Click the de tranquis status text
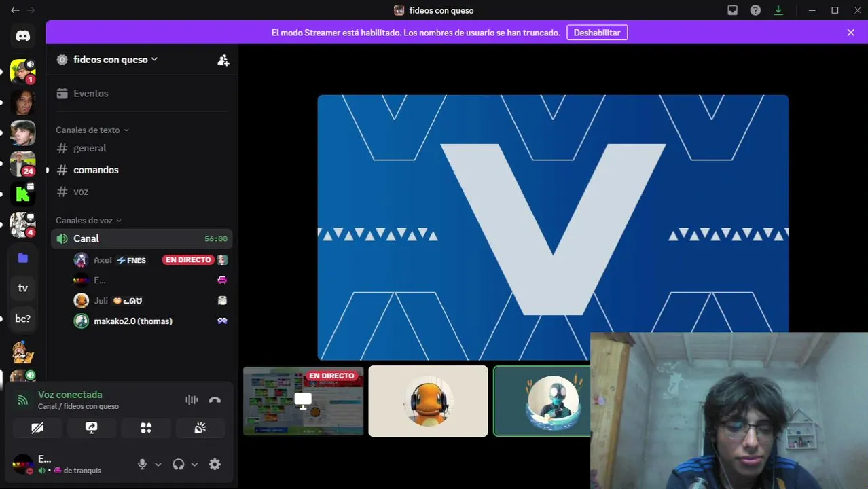Image resolution: width=868 pixels, height=489 pixels. (x=82, y=470)
